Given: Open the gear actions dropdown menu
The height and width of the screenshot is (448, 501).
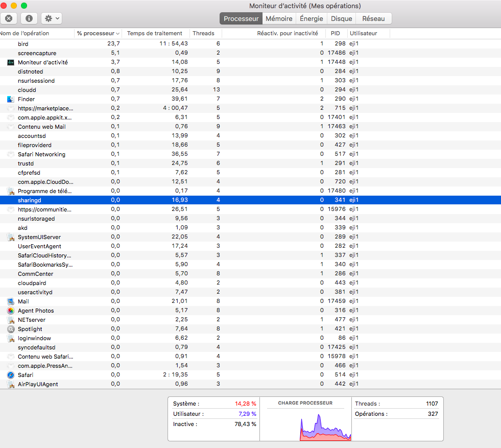Looking at the screenshot, I should (52, 18).
